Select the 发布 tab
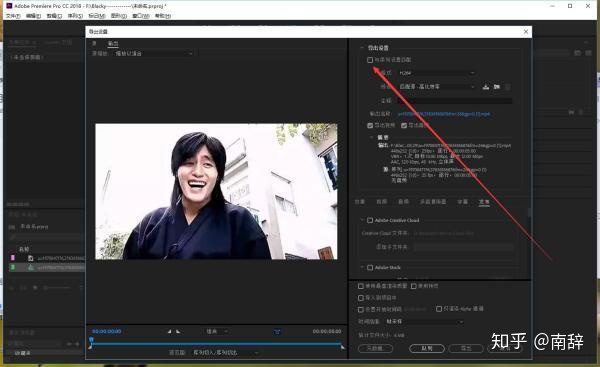This screenshot has height=367, width=600. click(484, 202)
